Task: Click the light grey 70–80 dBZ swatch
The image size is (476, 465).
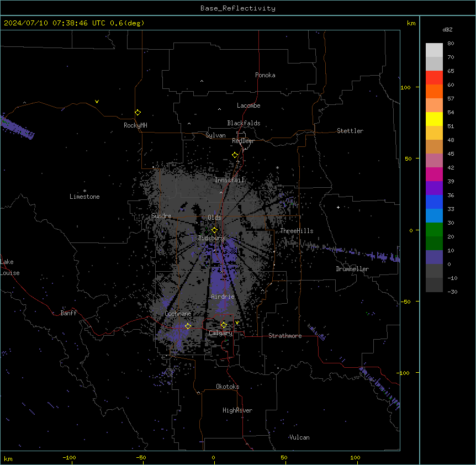Action: (x=434, y=50)
